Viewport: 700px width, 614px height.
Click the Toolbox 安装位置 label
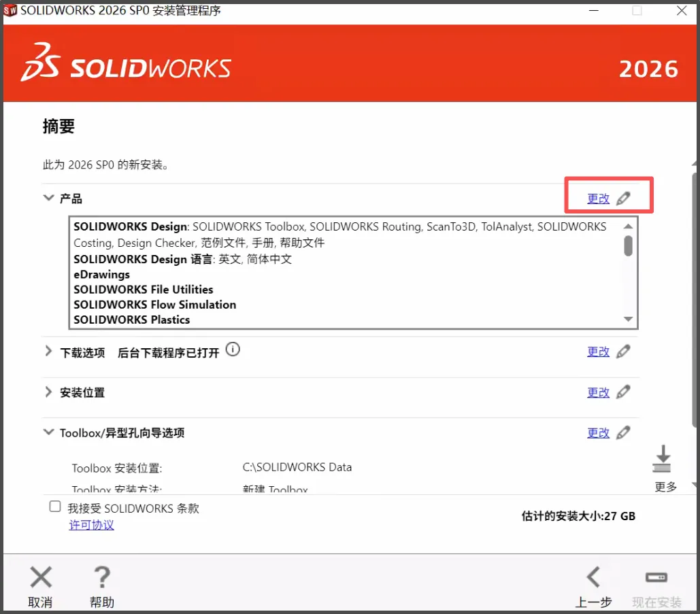[117, 468]
